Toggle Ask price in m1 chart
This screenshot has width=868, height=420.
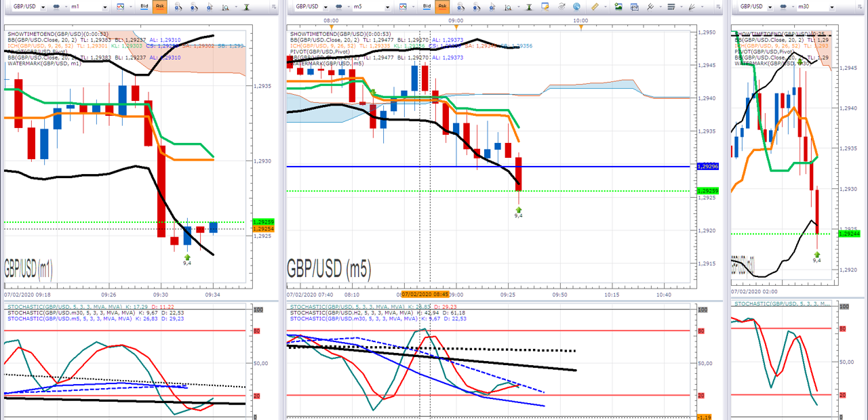click(159, 6)
